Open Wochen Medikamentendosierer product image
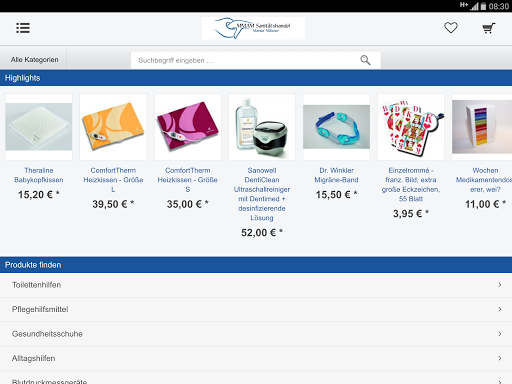This screenshot has width=512, height=384. coord(482,127)
